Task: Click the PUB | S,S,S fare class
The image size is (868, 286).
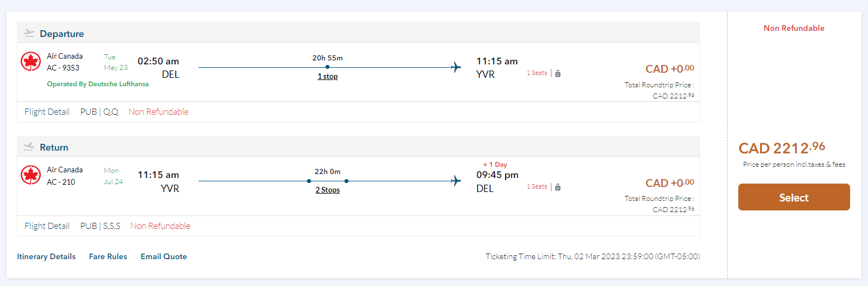Action: [100, 226]
